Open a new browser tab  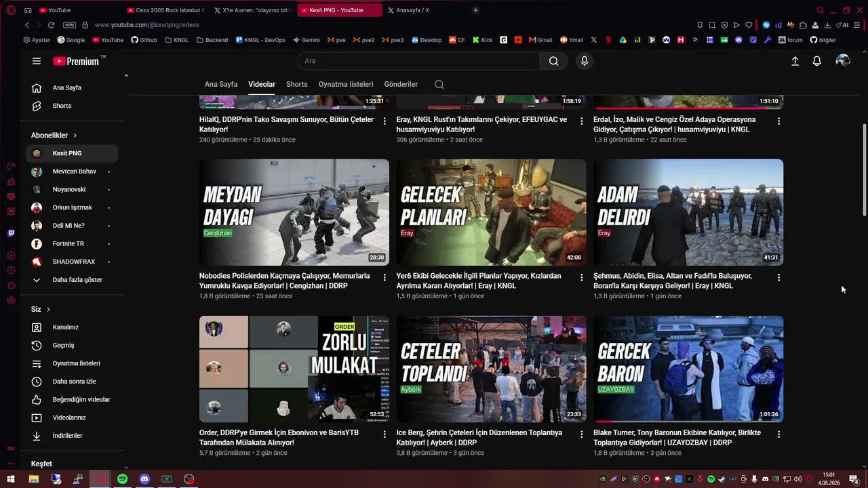pos(475,10)
